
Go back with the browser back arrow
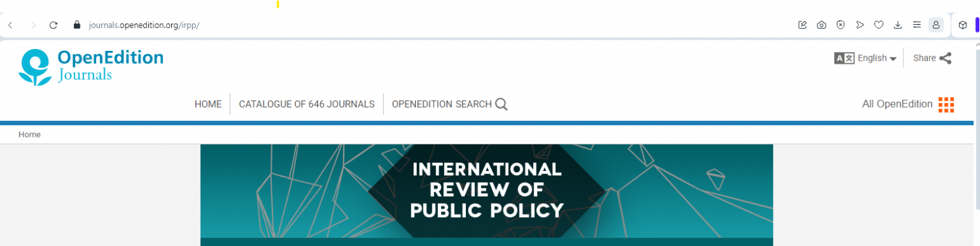(10, 25)
